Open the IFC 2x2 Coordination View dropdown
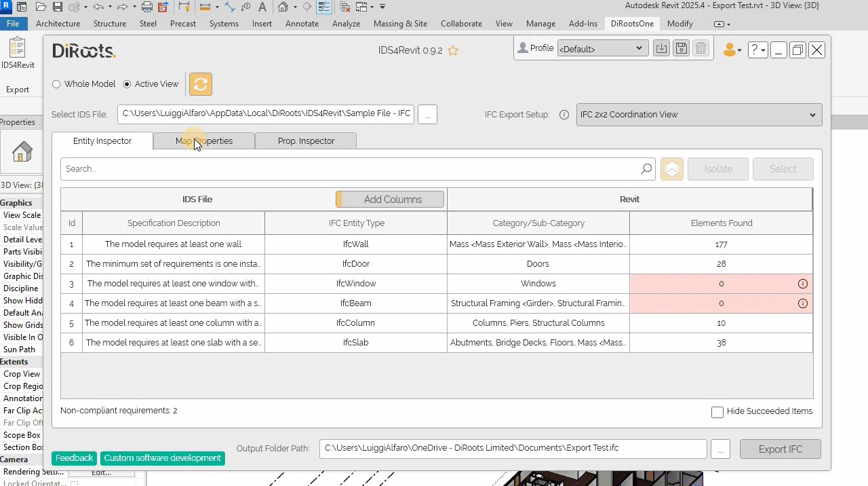Viewport: 868px width, 486px height. 699,115
